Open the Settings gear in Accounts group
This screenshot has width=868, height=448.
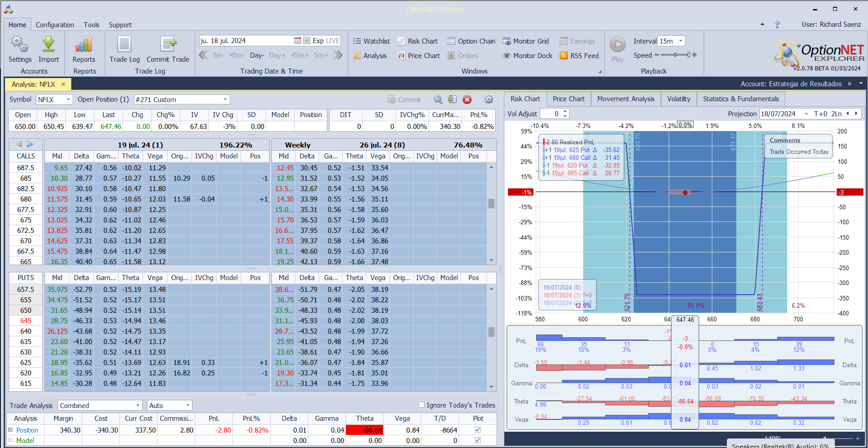20,49
